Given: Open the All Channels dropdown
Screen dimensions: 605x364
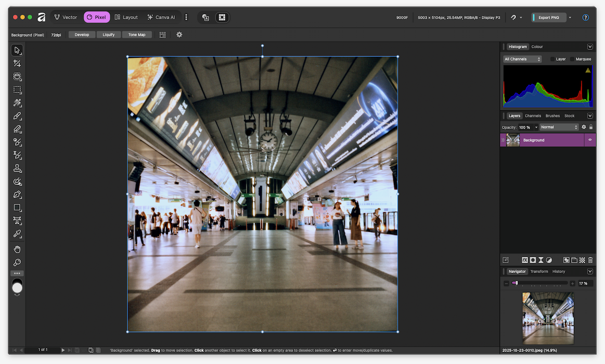Looking at the screenshot, I should (522, 59).
